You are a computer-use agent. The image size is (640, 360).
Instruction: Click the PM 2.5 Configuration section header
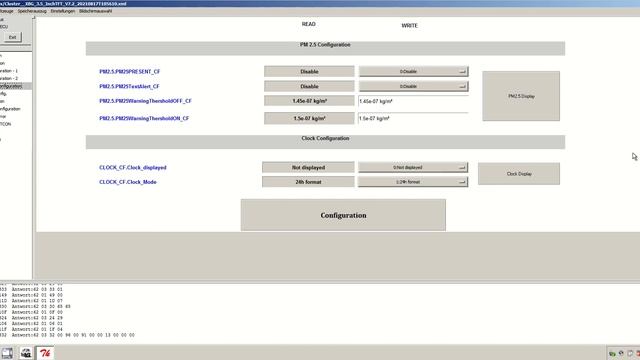(x=325, y=48)
